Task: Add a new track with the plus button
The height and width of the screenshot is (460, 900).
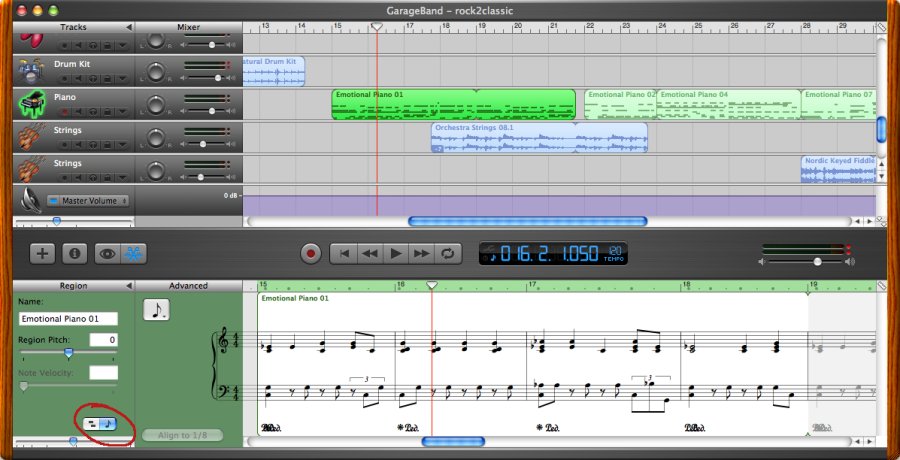Action: pyautogui.click(x=42, y=253)
